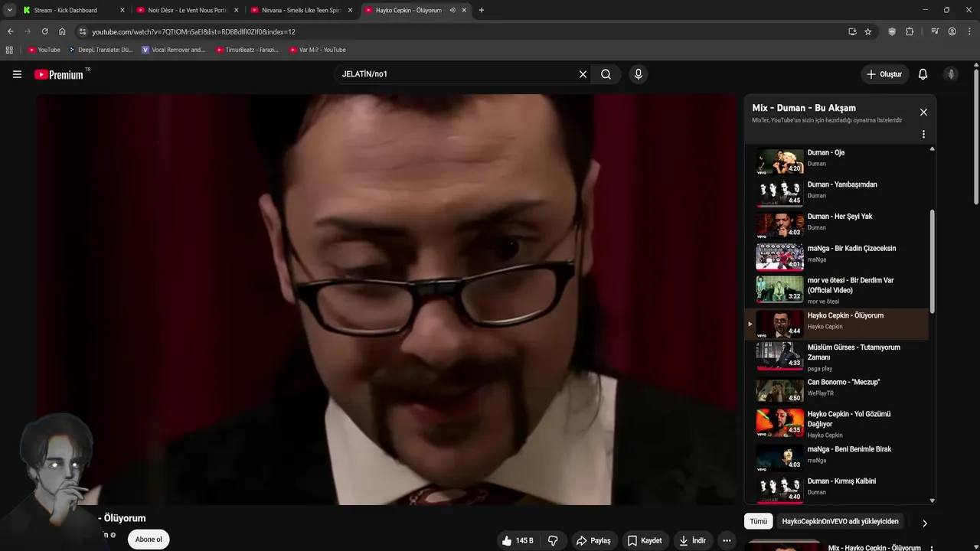Screen dimensions: 980x551
Task: Dislike the video thumbs down
Action: [x=553, y=540]
